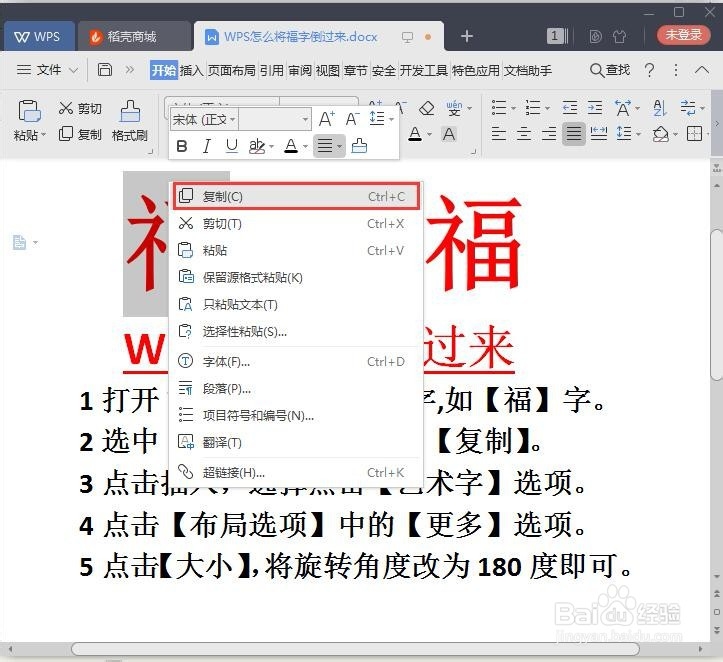This screenshot has height=662, width=723.
Task: Switch to the 开发工具 ribbon tab
Action: point(423,71)
